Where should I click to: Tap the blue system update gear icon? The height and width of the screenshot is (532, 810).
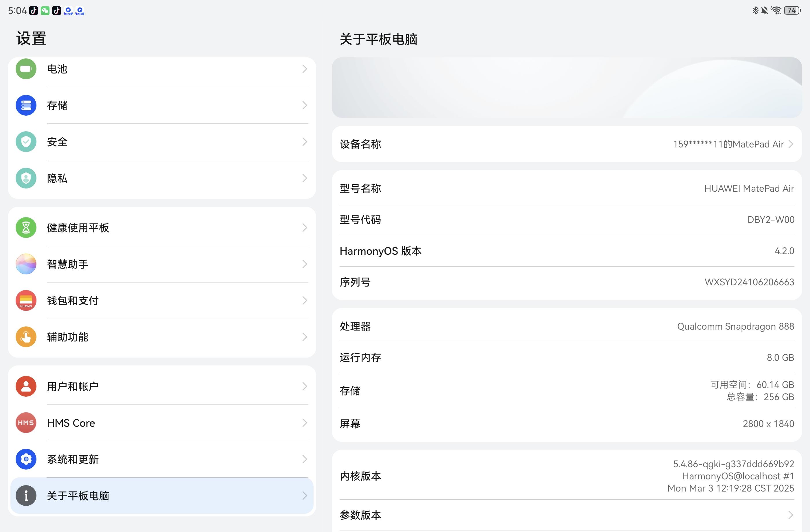[26, 459]
